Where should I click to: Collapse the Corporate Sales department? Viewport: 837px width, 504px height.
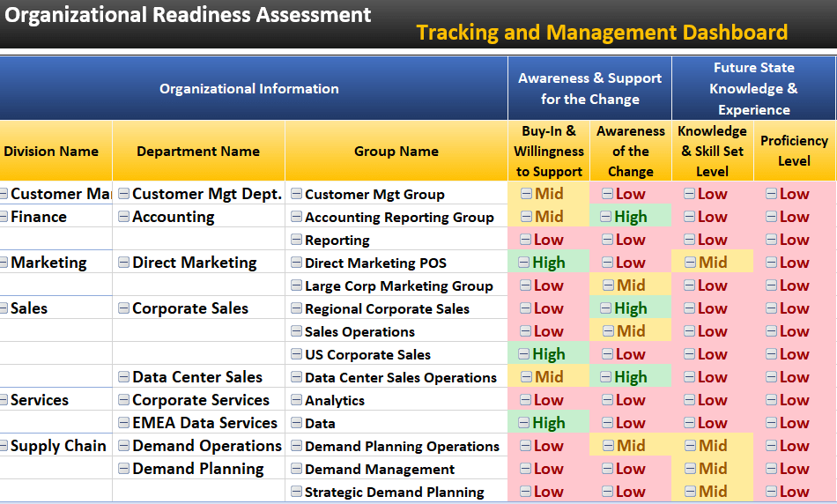click(123, 308)
